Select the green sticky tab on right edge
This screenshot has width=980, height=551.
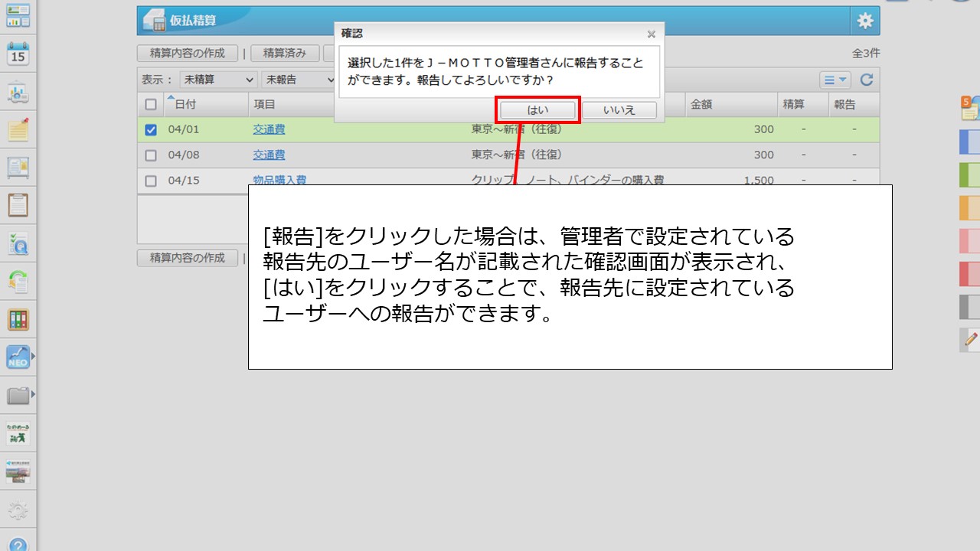tap(970, 174)
